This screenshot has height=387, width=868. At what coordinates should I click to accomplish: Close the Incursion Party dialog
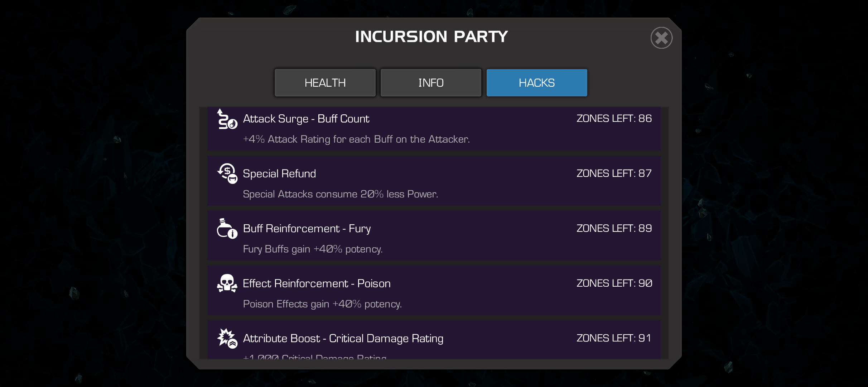[661, 38]
